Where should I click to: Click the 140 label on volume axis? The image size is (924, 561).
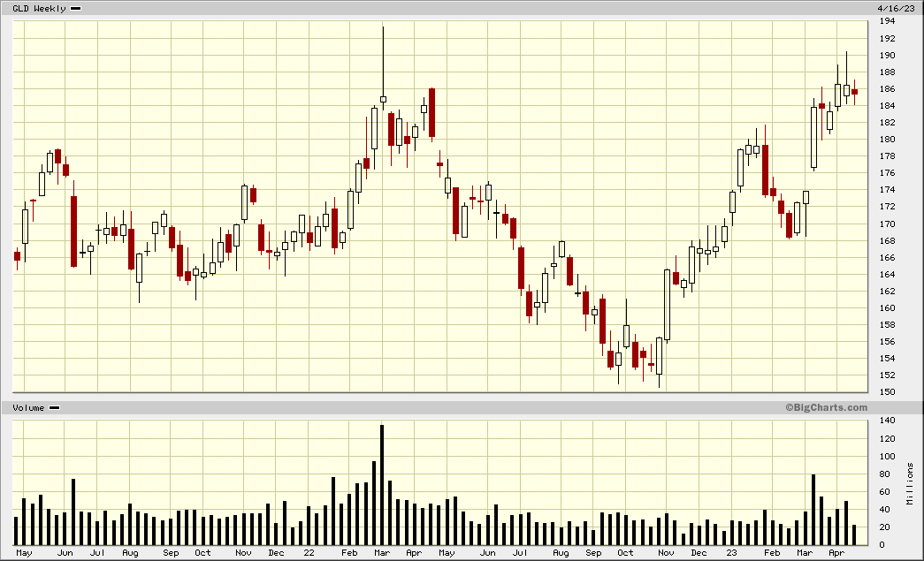885,421
